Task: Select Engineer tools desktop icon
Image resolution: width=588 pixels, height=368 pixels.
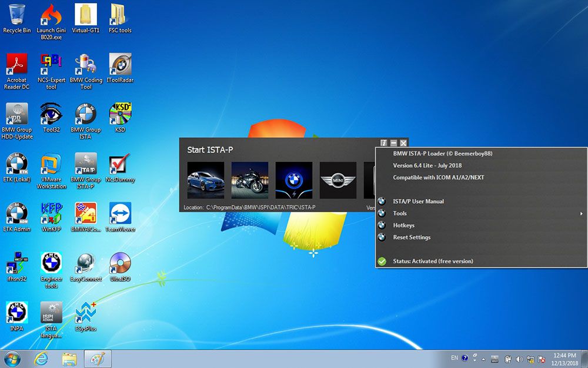Action: [51, 270]
